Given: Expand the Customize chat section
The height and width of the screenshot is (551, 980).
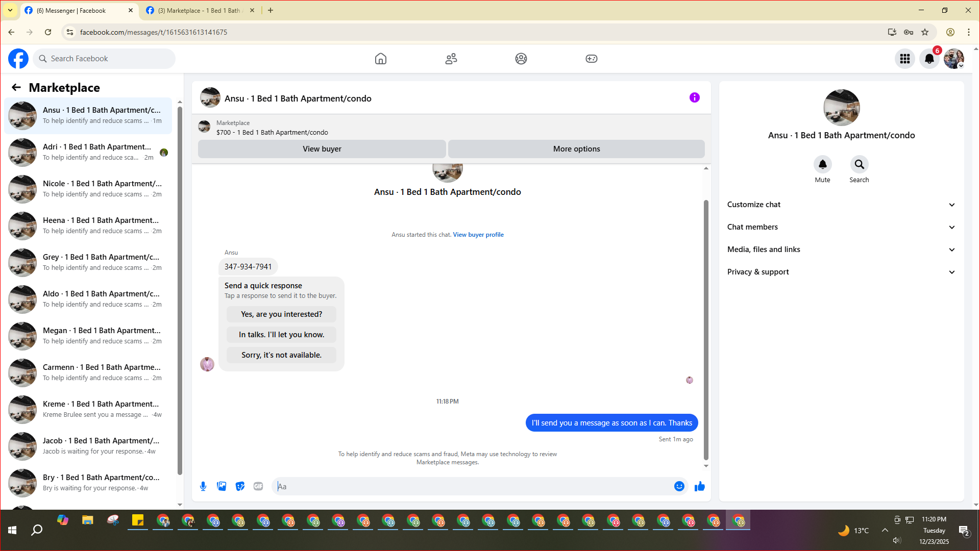Looking at the screenshot, I should [x=841, y=205].
